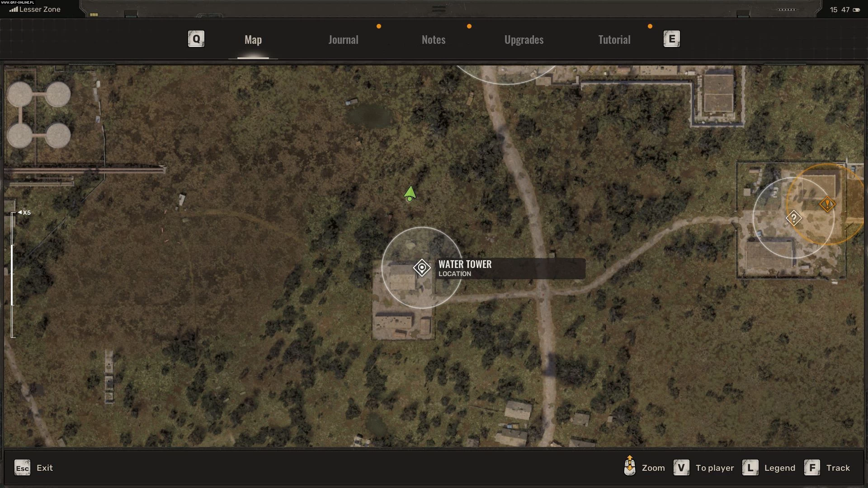The height and width of the screenshot is (488, 868).
Task: Open the Notes tab
Action: coord(434,40)
